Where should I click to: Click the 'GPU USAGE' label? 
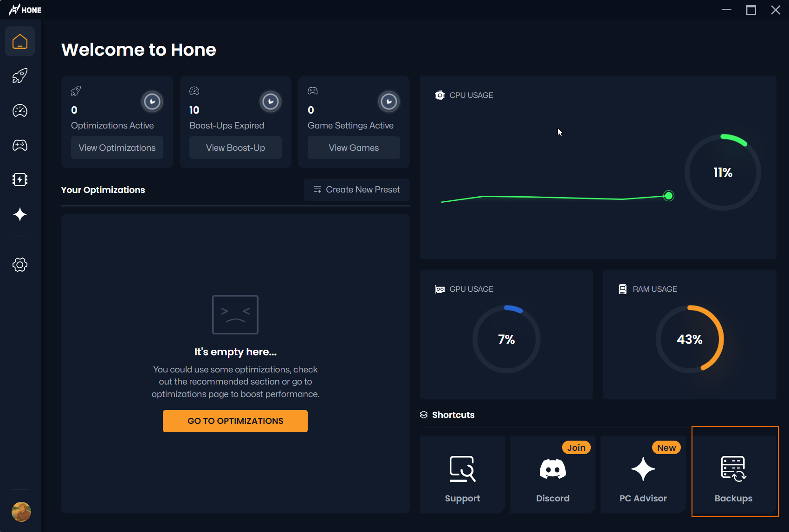[x=471, y=289]
